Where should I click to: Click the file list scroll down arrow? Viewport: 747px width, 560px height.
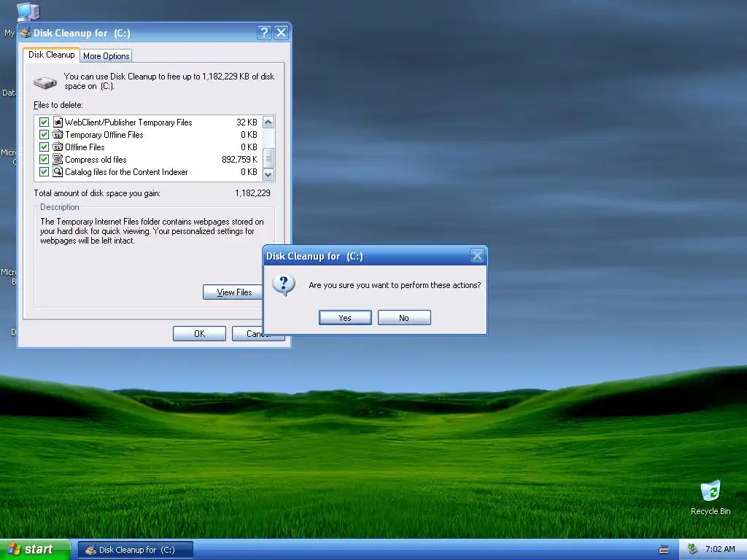(268, 175)
